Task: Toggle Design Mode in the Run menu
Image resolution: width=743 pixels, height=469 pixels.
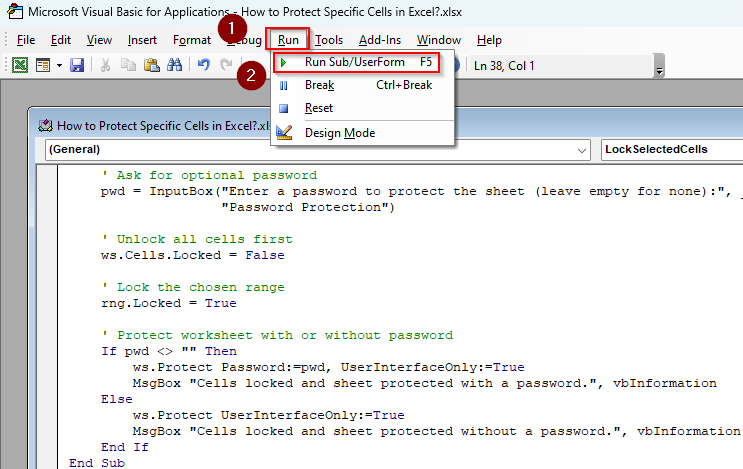Action: pyautogui.click(x=339, y=133)
